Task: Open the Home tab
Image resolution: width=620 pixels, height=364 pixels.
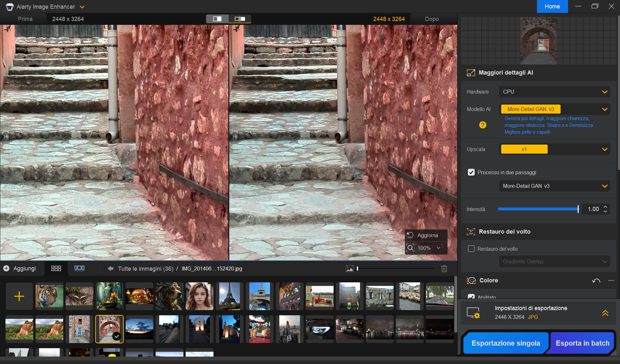Action: [x=552, y=6]
